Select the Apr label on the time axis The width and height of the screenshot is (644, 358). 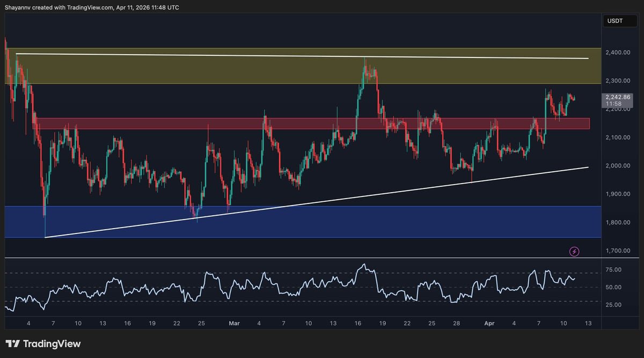coord(489,323)
